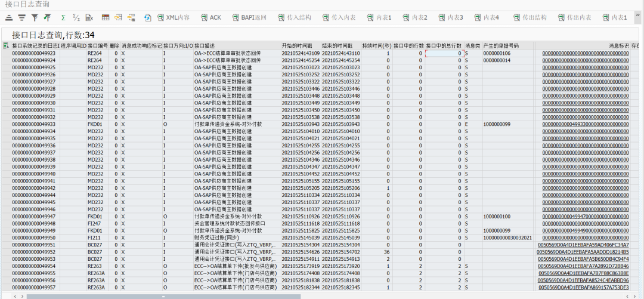Screen dimensions: 644x299
Task: Select log ID 0000000000049957 cell
Action: [36, 287]
